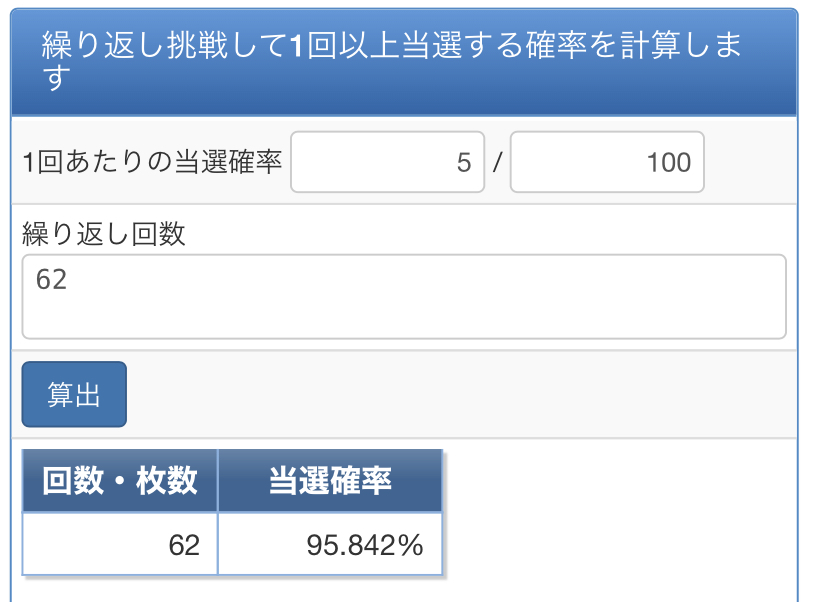The width and height of the screenshot is (828, 602).
Task: Select the result cell showing 62
Action: [120, 545]
